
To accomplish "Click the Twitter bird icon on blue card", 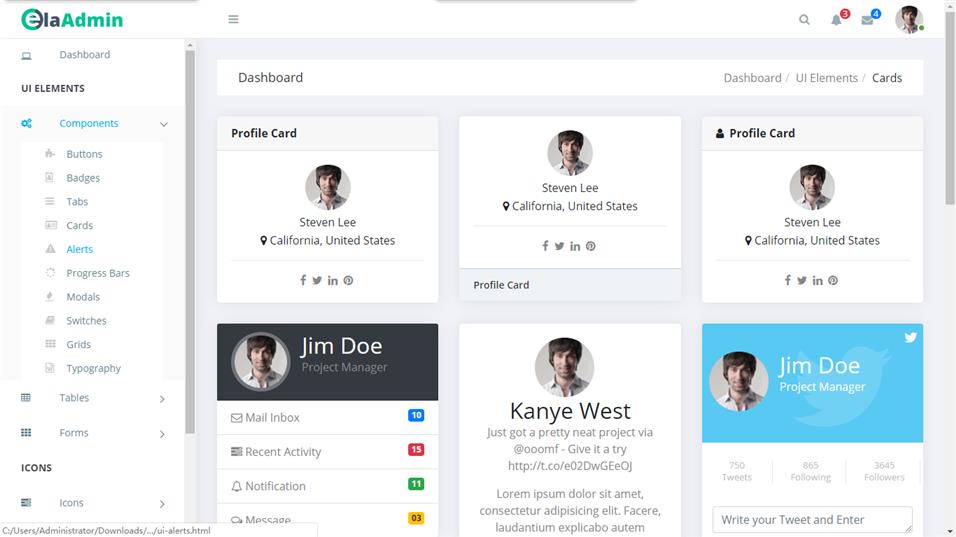I will click(910, 338).
